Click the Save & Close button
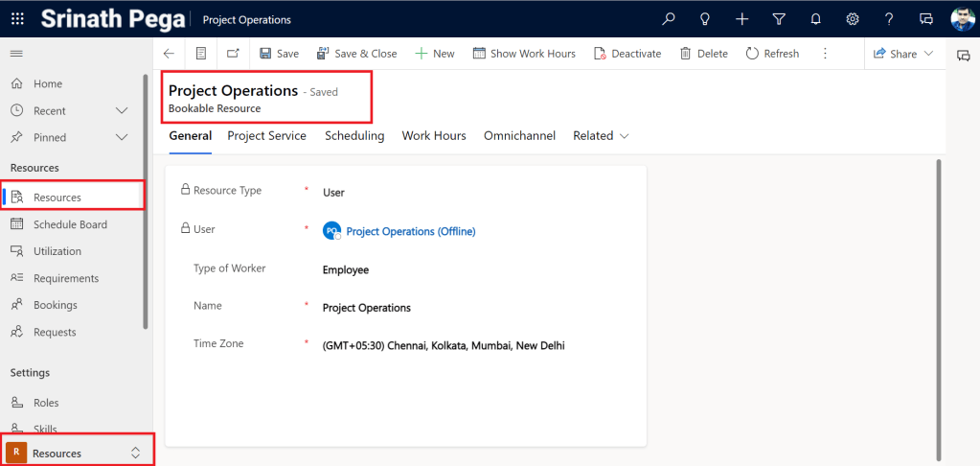 point(356,54)
